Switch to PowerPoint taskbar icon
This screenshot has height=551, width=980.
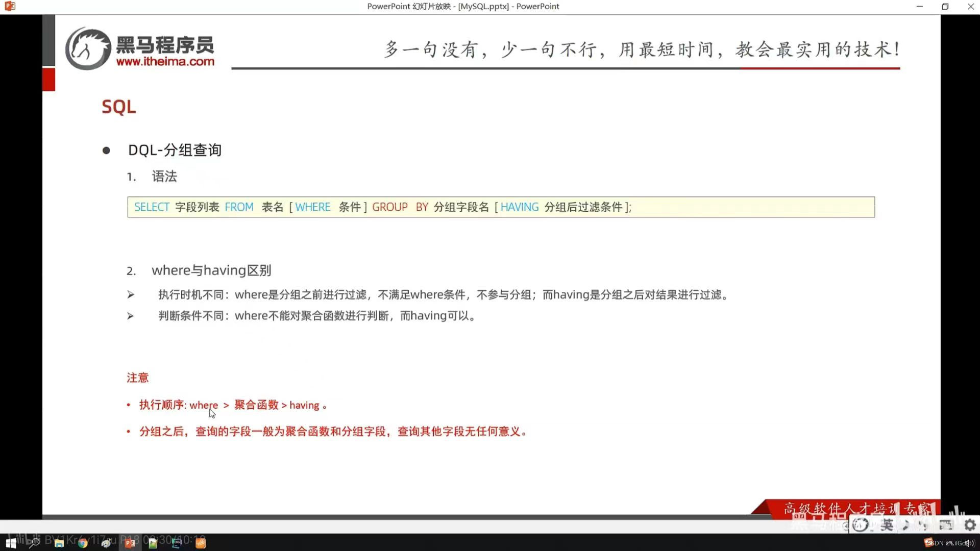pos(130,543)
